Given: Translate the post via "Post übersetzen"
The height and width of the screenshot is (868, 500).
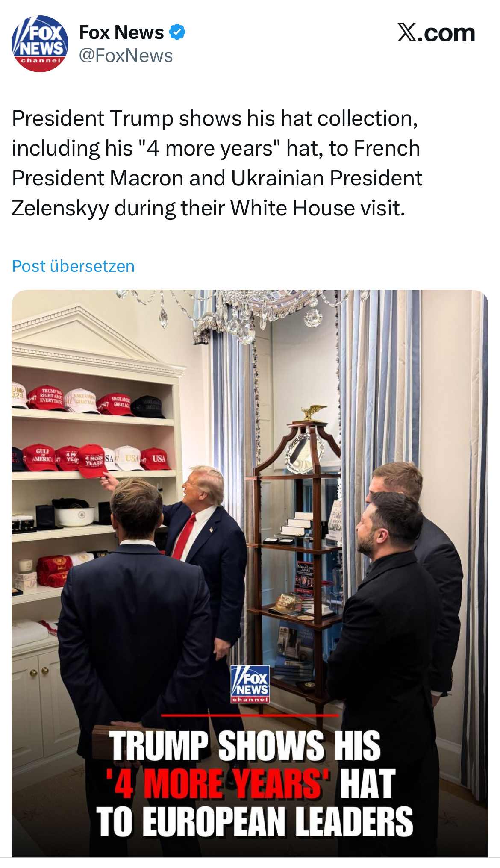Looking at the screenshot, I should pyautogui.click(x=73, y=266).
